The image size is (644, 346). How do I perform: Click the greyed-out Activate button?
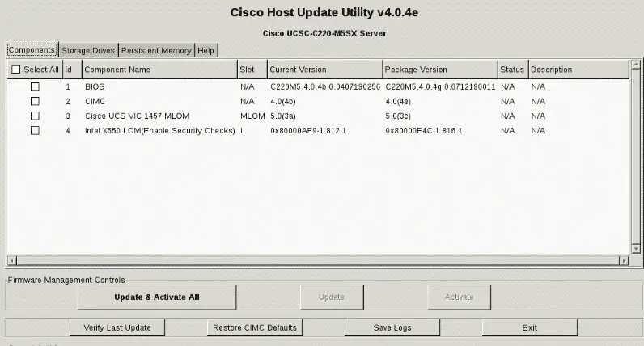point(460,297)
